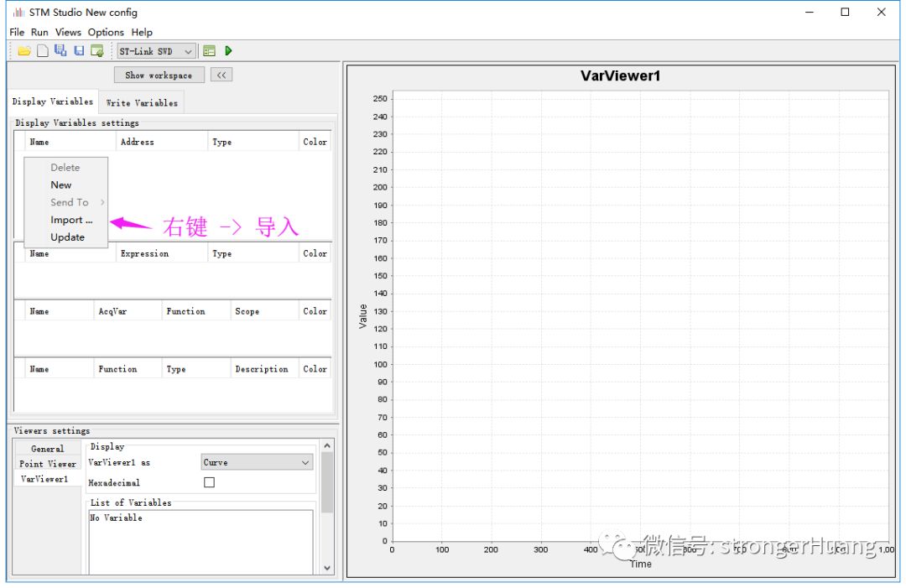Click the Scope column header
Viewport: 906px width, 588px height.
coord(264,311)
